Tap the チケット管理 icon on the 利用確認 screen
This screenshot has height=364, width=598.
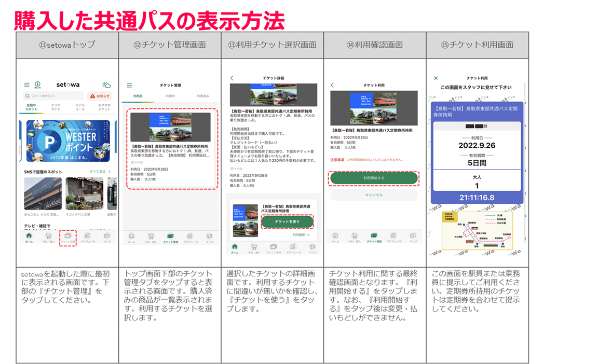374,238
